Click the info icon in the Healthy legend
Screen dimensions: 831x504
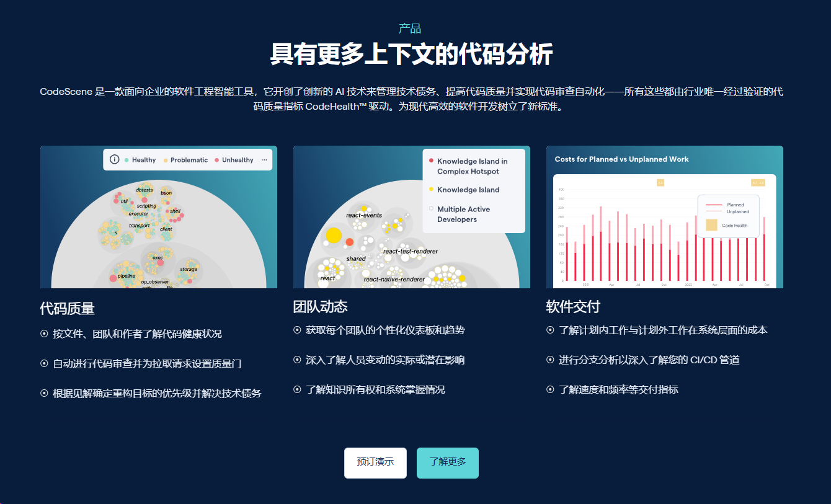114,159
